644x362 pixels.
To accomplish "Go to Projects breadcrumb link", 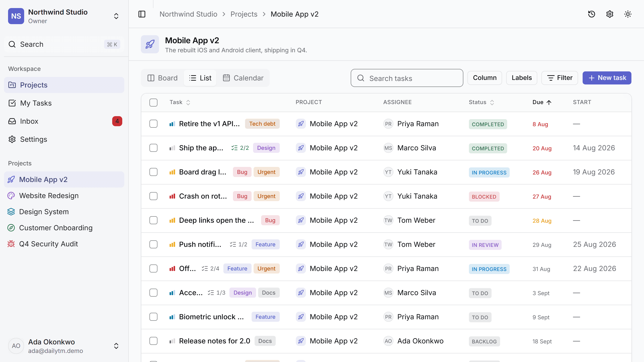I will [244, 14].
